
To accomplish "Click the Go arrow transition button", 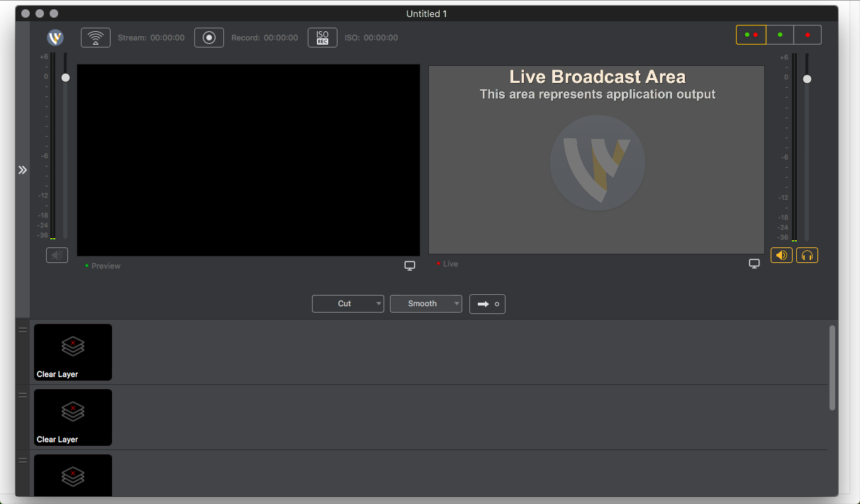I will [487, 304].
